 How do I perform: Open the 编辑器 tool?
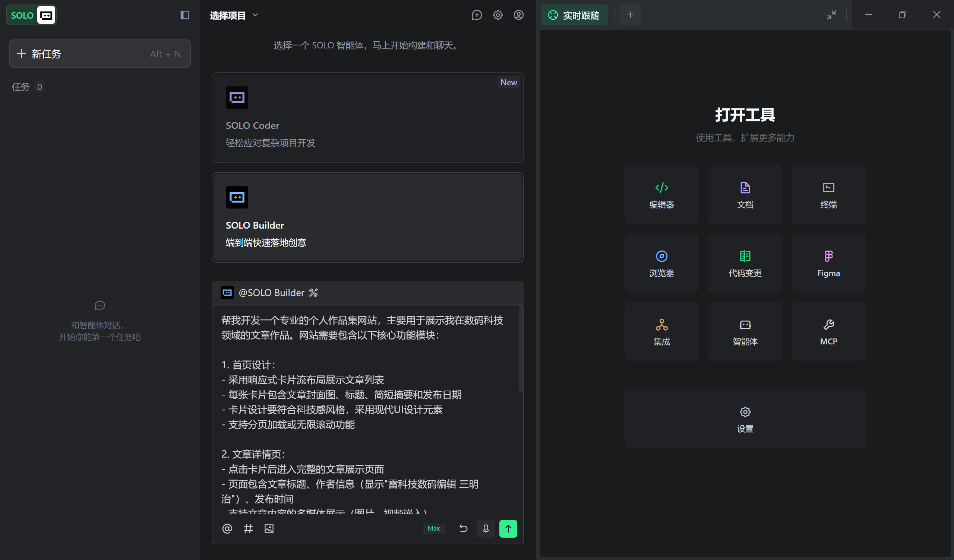coord(662,194)
